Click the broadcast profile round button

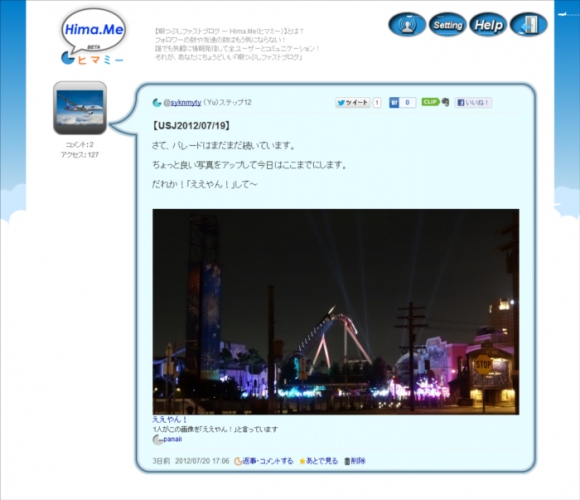click(407, 25)
